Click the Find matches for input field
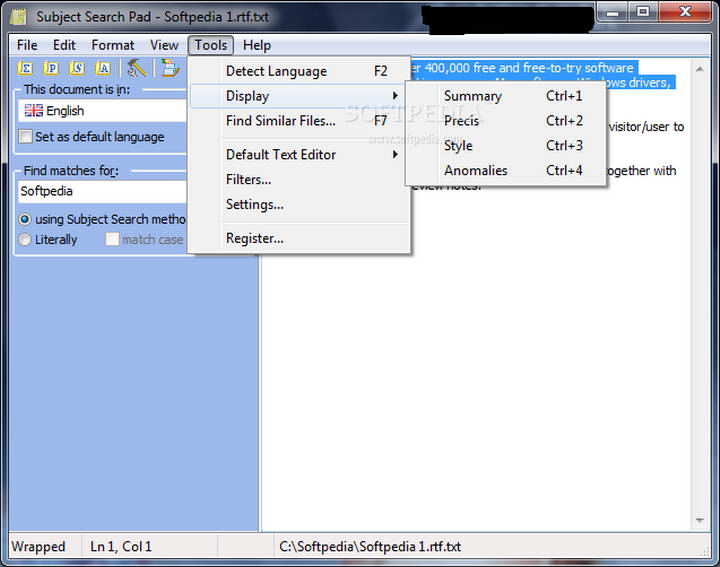The width and height of the screenshot is (720, 567). (102, 191)
